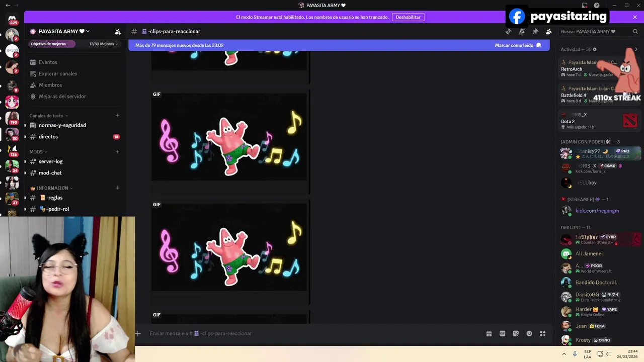Open member DiositoGG profile
This screenshot has width=644, height=362.
pos(600,297)
